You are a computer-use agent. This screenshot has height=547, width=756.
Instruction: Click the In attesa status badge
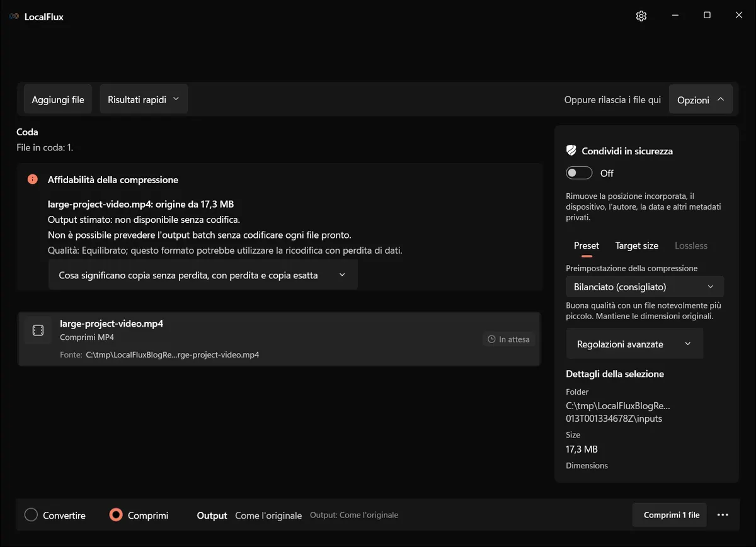(x=509, y=339)
